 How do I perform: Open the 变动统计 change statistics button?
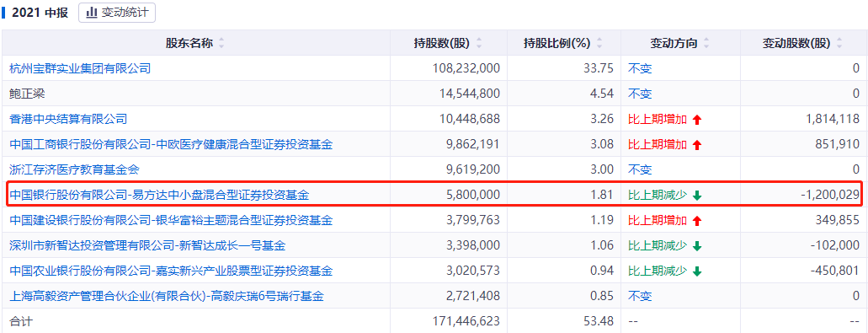click(x=117, y=13)
